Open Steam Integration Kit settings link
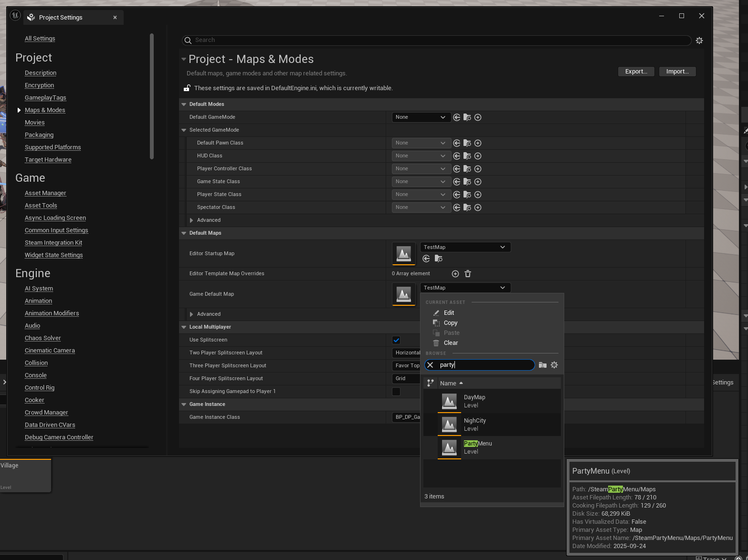The image size is (748, 560). coord(53,243)
